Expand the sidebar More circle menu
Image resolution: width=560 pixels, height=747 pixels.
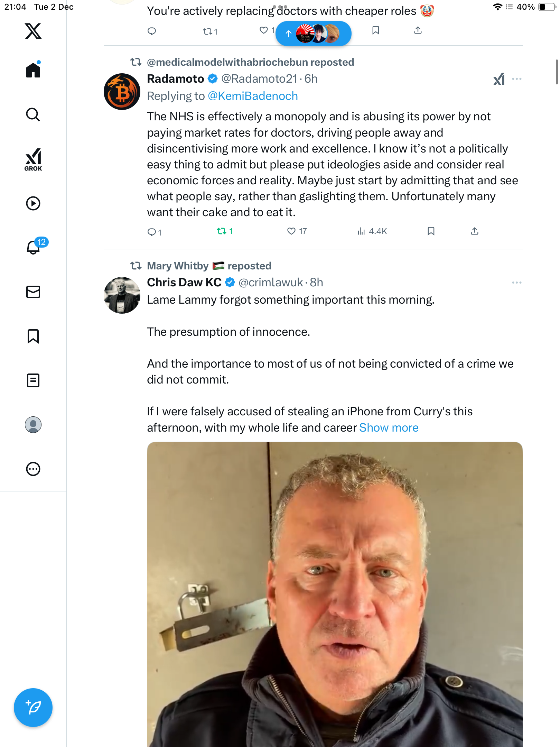pos(33,469)
